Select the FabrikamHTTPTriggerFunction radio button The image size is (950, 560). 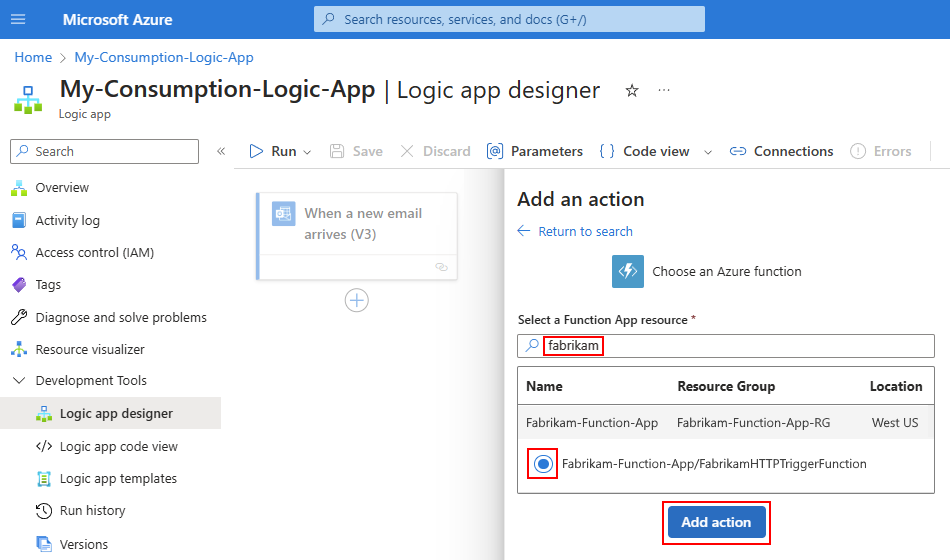click(x=543, y=464)
